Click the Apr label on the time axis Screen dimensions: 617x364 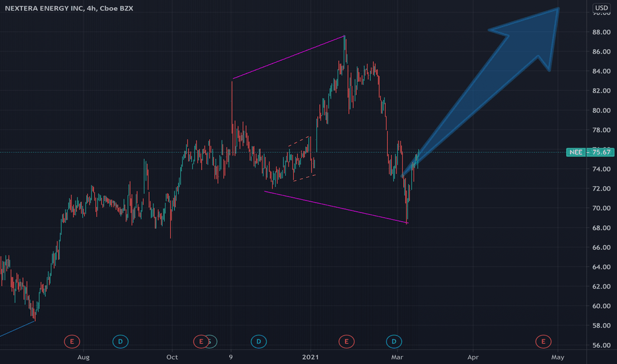pos(473,357)
